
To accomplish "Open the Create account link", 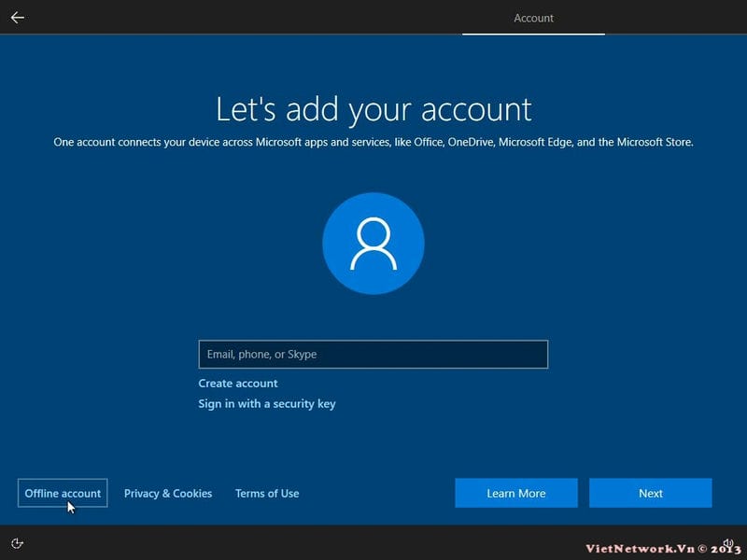I will point(238,384).
